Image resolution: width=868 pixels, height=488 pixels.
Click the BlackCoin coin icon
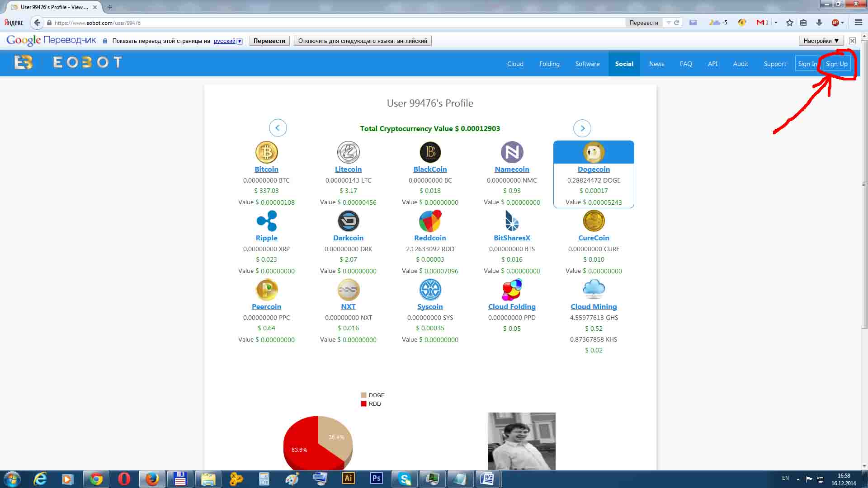pyautogui.click(x=430, y=152)
